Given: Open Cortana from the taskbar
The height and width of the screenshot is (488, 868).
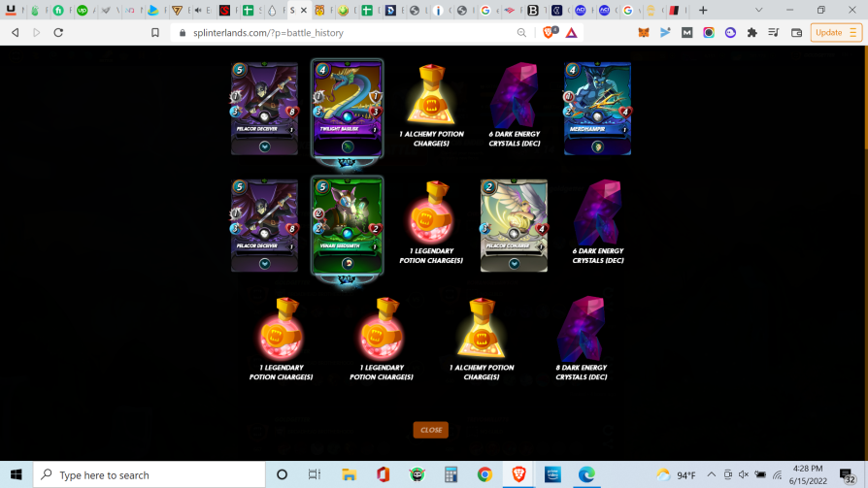Looking at the screenshot, I should click(282, 474).
